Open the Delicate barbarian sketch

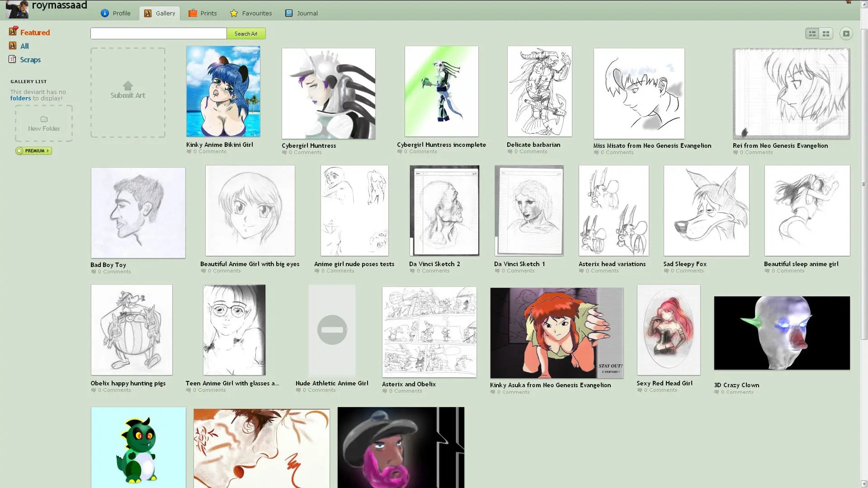540,91
